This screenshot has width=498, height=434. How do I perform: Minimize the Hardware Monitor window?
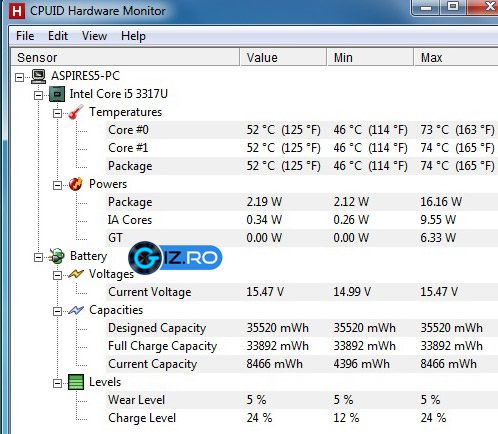(x=426, y=7)
